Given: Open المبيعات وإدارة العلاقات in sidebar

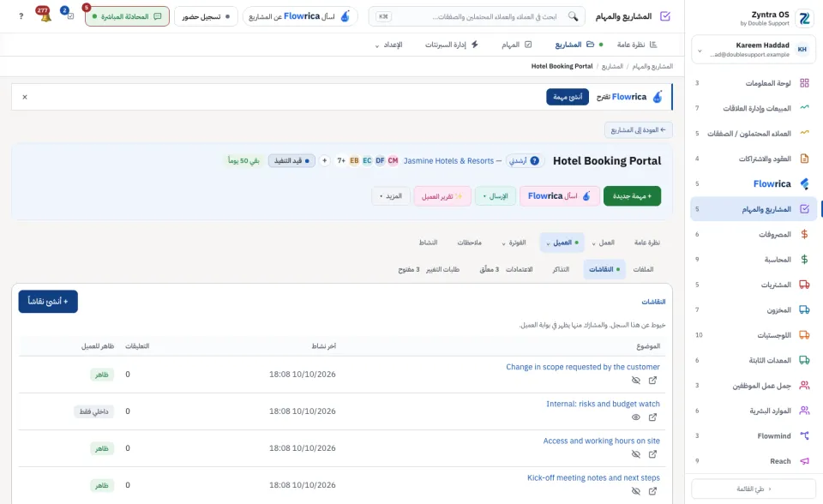Looking at the screenshot, I should click(754, 108).
